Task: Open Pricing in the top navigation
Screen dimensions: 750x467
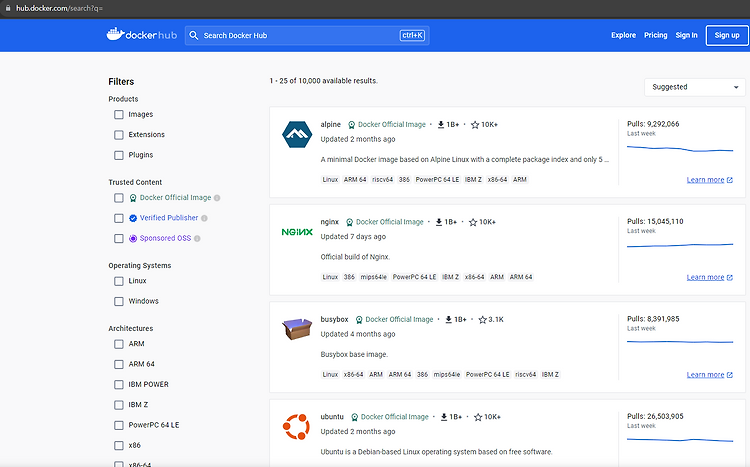Action: pos(655,35)
